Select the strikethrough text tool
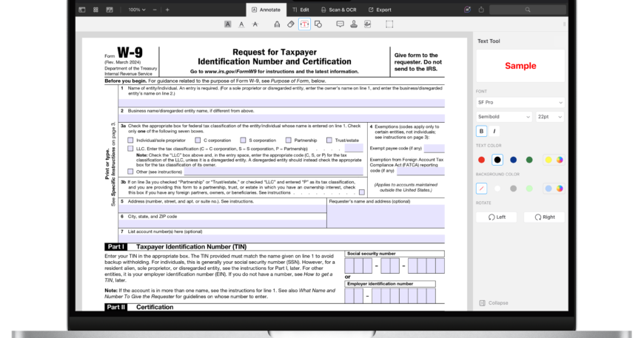Screen dimensions: 644x338 255,24
